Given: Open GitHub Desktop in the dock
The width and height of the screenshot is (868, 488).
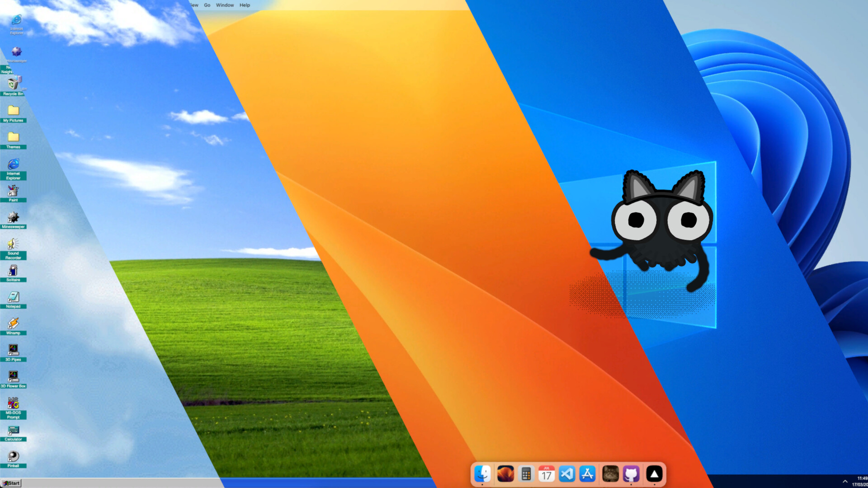Looking at the screenshot, I should [631, 474].
